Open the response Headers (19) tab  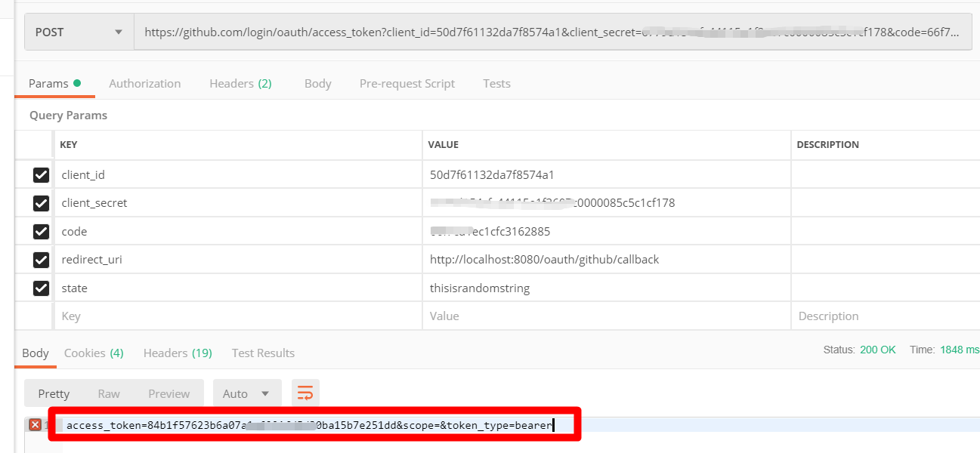tap(178, 353)
